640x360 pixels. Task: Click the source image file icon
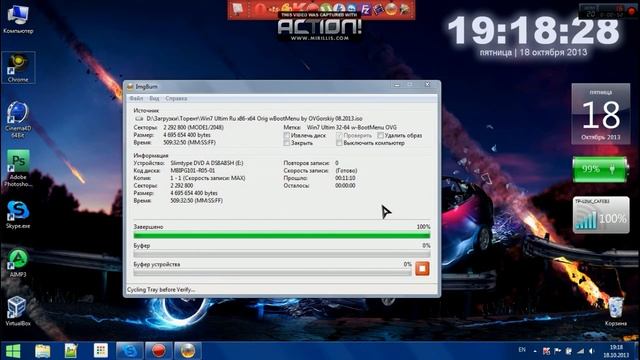pos(139,119)
